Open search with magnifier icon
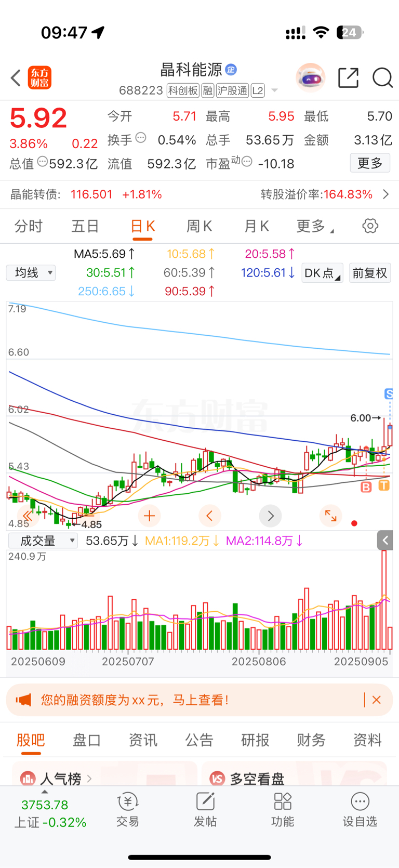The image size is (399, 868). [x=382, y=78]
